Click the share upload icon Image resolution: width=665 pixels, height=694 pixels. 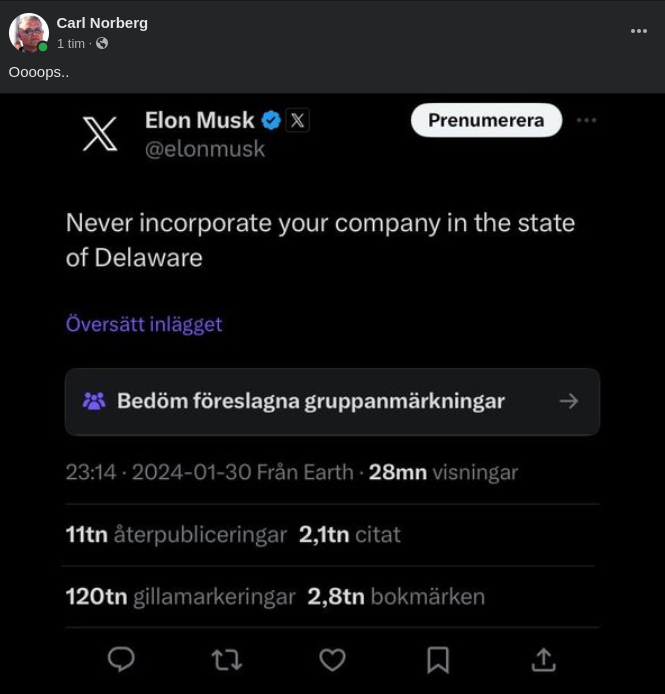pyautogui.click(x=543, y=659)
